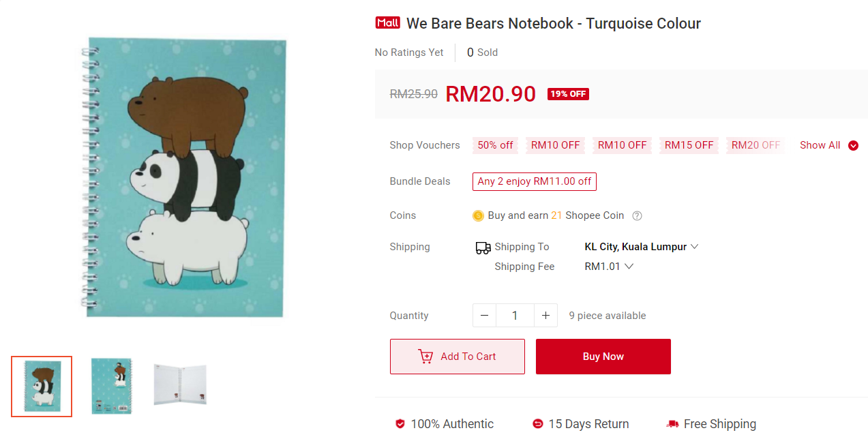Decrease quantity with the minus button
Screen dimensions: 868x437
point(484,316)
